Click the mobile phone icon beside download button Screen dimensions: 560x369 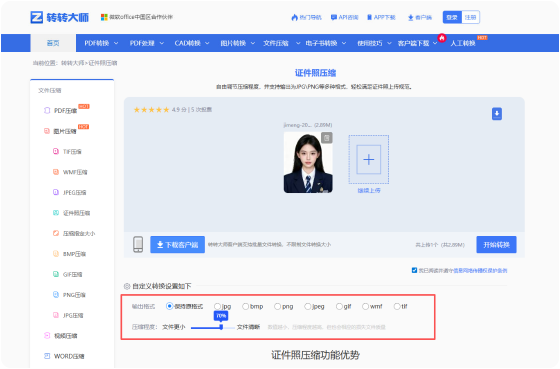coord(138,244)
